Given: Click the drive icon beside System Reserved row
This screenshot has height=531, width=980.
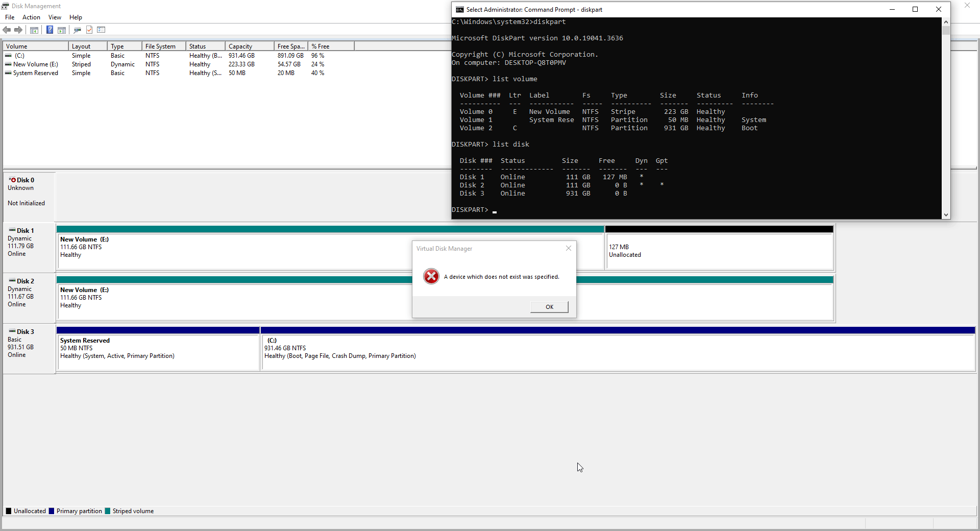Looking at the screenshot, I should click(x=8, y=73).
